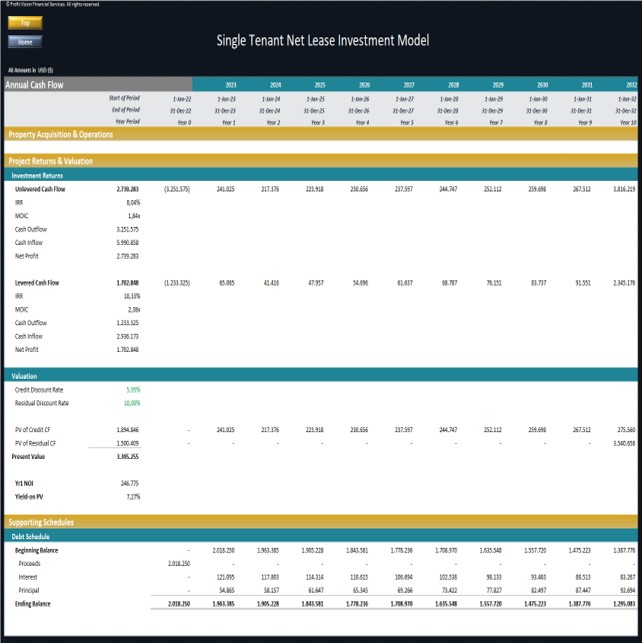Select the Yield-on PV value 7,27%
Image resolution: width=642 pixels, height=643 pixels.
click(133, 497)
